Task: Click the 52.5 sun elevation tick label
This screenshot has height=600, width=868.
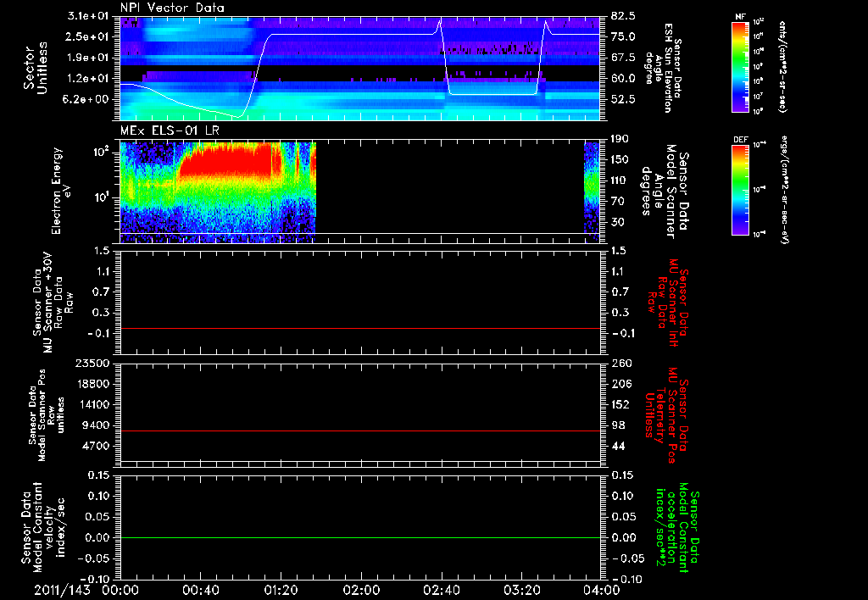Action: [623, 100]
